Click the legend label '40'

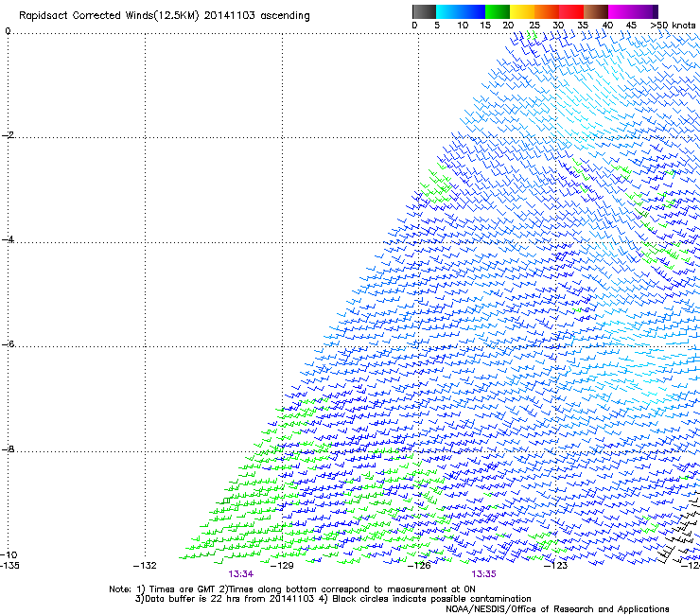pyautogui.click(x=607, y=26)
